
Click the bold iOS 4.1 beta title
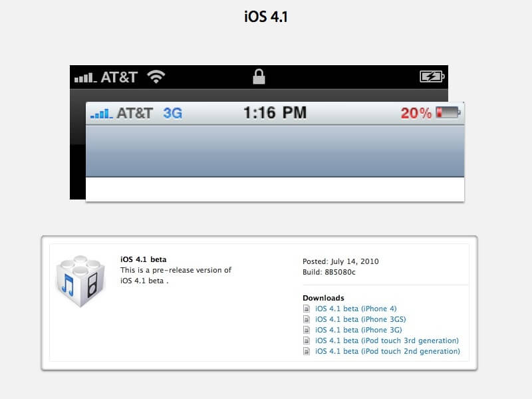[x=143, y=259]
